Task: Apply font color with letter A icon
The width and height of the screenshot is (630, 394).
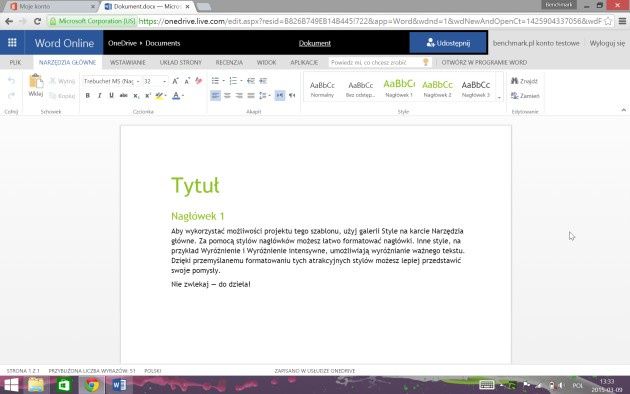Action: 176,96
